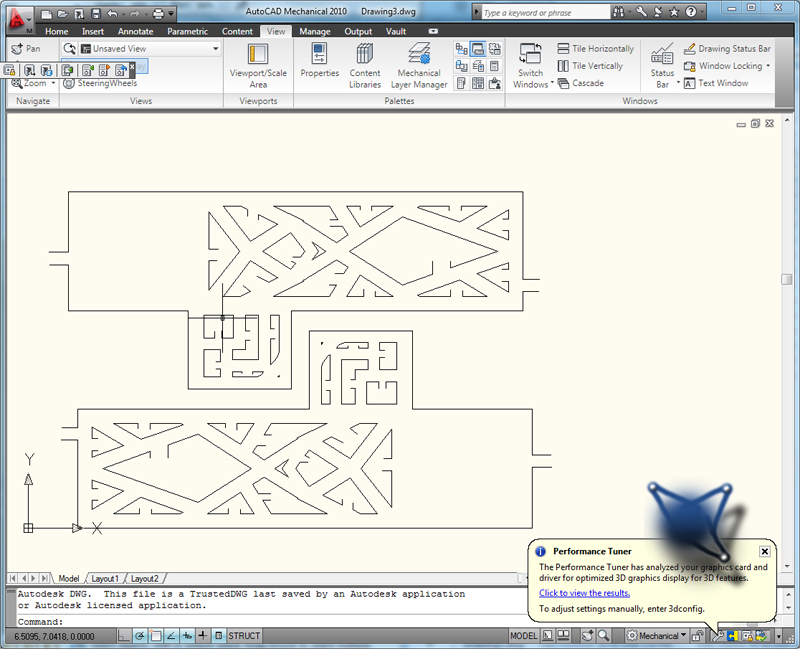Open the Properties palette

pos(319,60)
